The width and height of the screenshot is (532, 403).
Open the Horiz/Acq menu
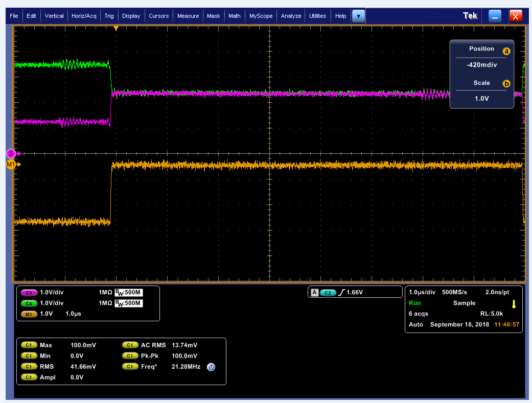(84, 16)
